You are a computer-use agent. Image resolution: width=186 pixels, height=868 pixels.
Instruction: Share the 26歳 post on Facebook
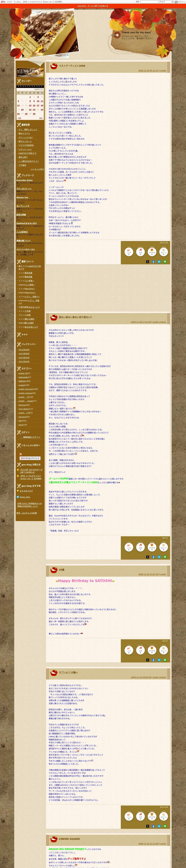point(153,660)
